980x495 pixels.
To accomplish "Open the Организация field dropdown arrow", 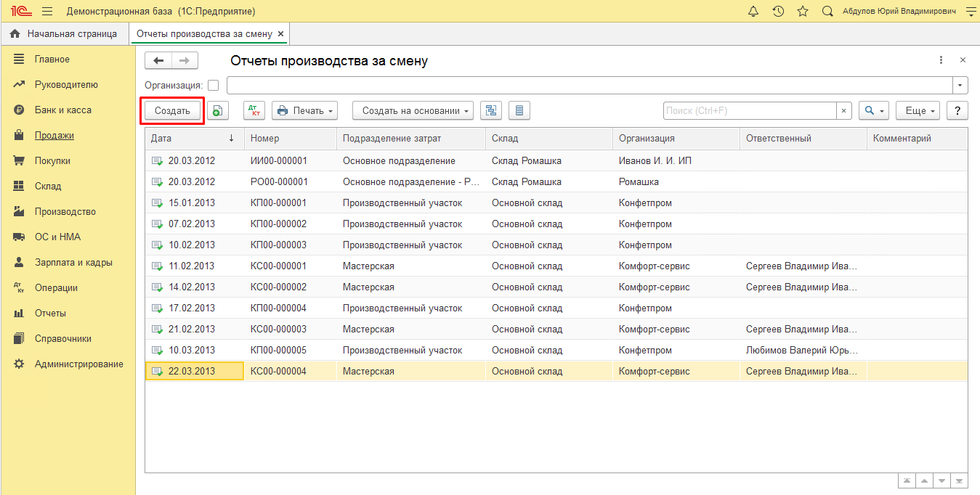I will [x=960, y=86].
